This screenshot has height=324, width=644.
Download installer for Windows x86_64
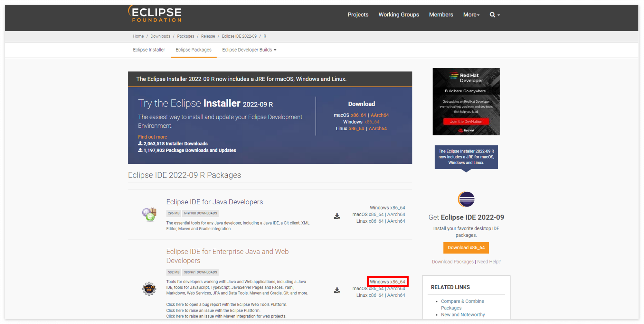click(372, 122)
